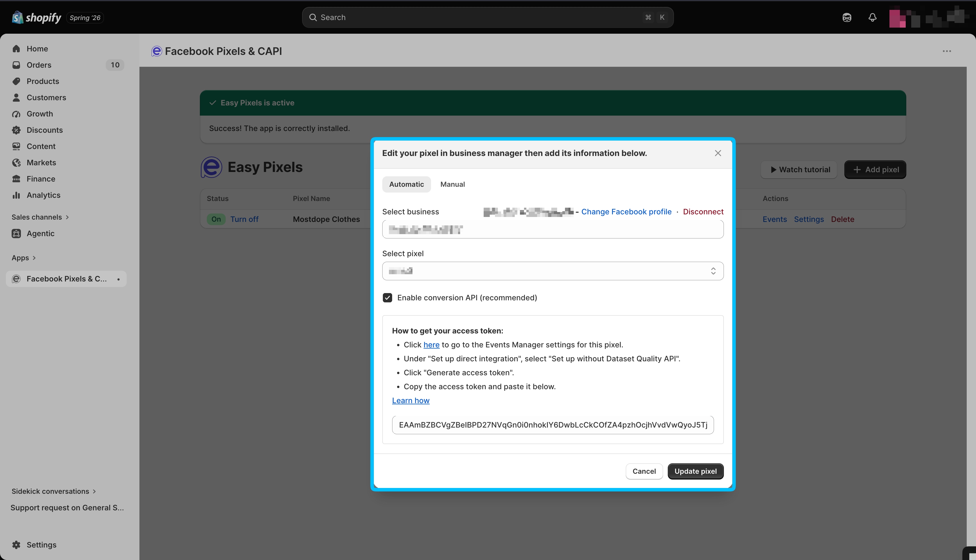Click the On status badge
Screen dimensions: 976x560
pyautogui.click(x=216, y=219)
